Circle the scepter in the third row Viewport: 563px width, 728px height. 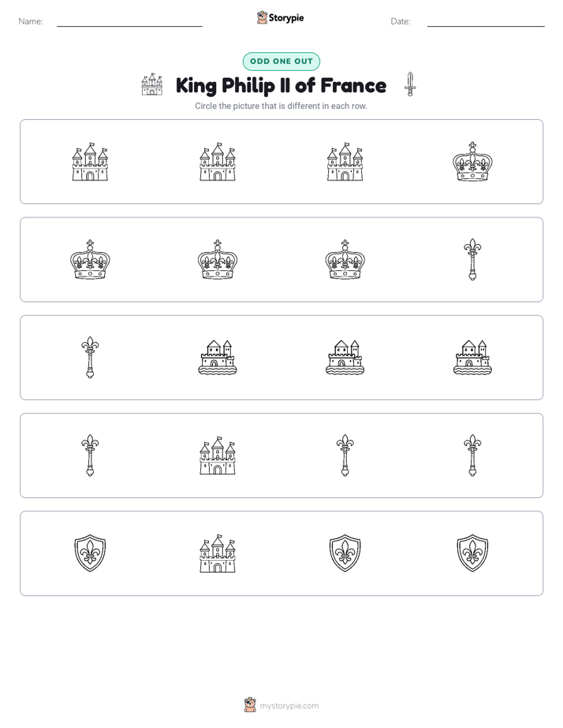click(x=90, y=358)
